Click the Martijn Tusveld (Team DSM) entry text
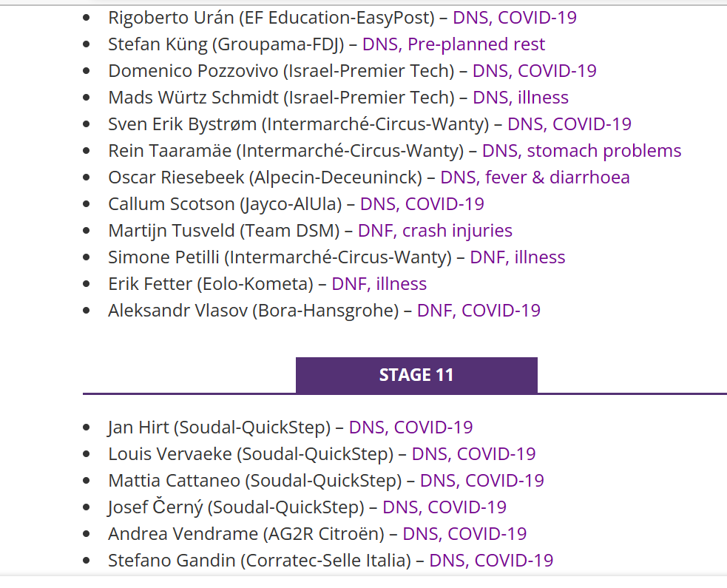Viewport: 727px width, 588px height. [x=223, y=231]
